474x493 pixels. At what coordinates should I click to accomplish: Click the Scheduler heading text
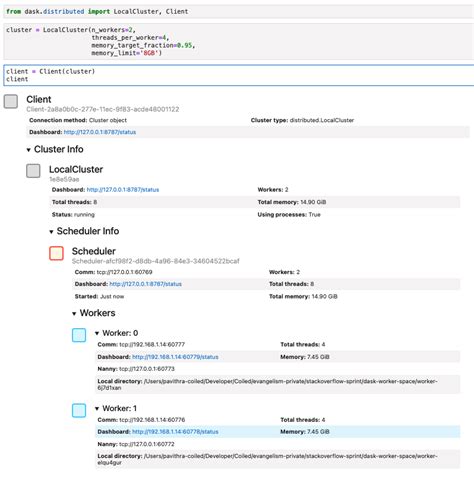click(x=94, y=251)
